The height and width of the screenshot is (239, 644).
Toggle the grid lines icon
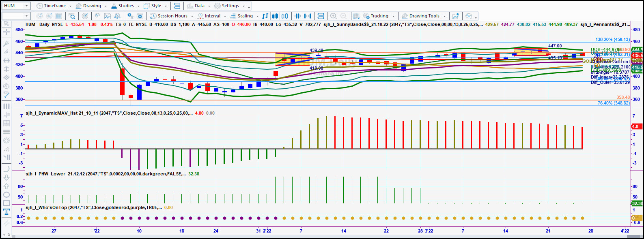pyautogui.click(x=356, y=16)
